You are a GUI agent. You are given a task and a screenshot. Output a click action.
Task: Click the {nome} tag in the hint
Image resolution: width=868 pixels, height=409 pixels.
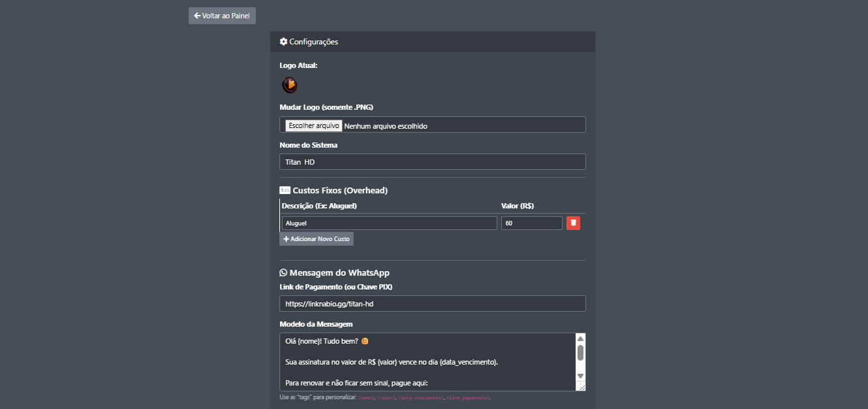367,397
